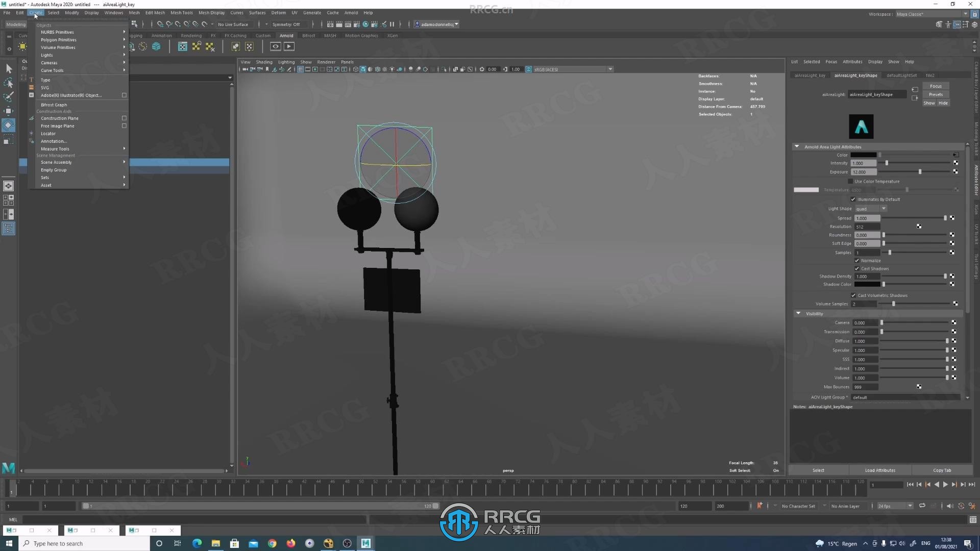Open Construction Plane options box
Screen dimensions: 980x551
coord(124,118)
